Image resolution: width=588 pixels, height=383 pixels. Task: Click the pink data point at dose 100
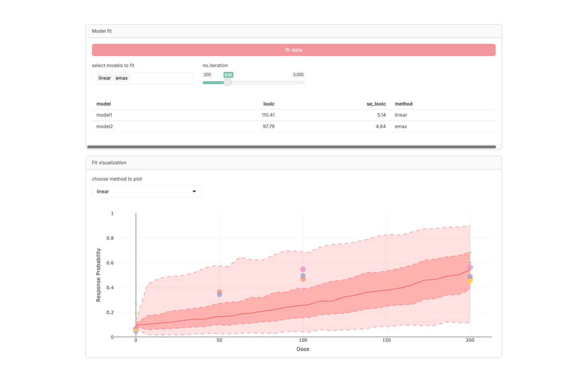pyautogui.click(x=303, y=270)
